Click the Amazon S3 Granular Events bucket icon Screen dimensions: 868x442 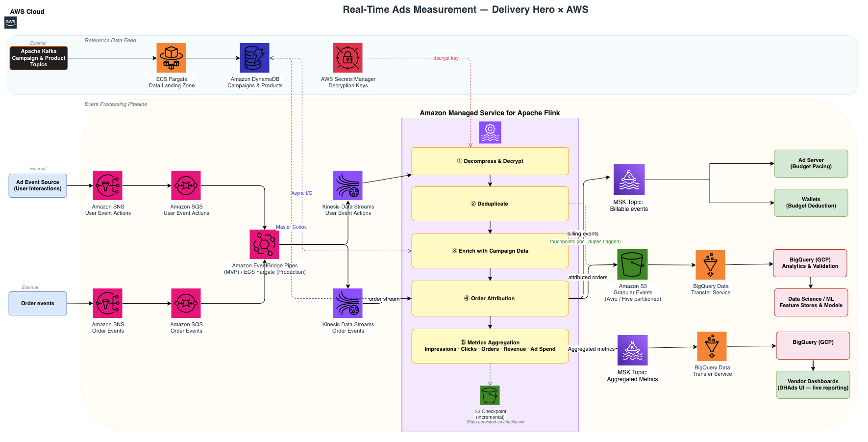632,264
